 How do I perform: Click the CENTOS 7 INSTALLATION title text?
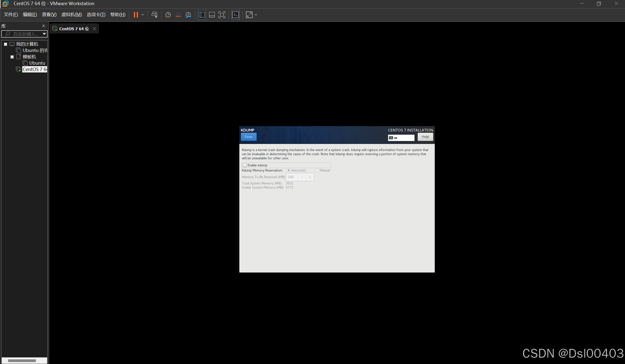[x=411, y=130]
